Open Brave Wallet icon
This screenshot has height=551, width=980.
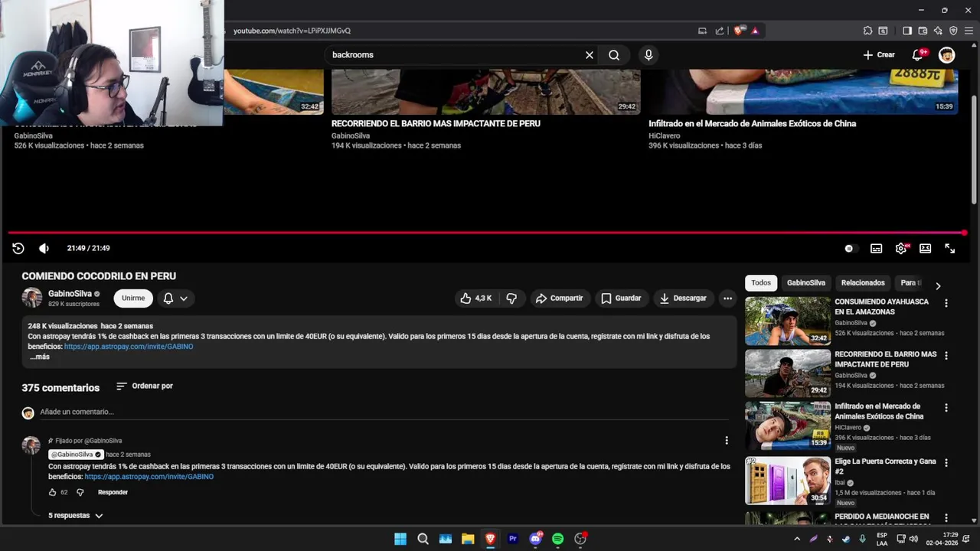(923, 31)
